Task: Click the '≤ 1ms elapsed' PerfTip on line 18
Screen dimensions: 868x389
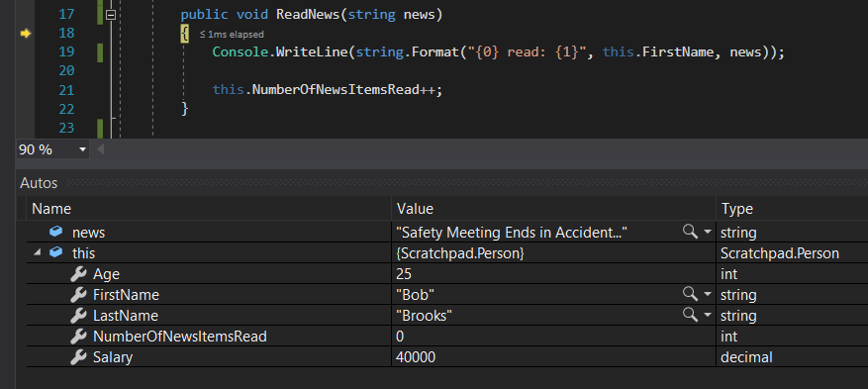Action: point(232,35)
